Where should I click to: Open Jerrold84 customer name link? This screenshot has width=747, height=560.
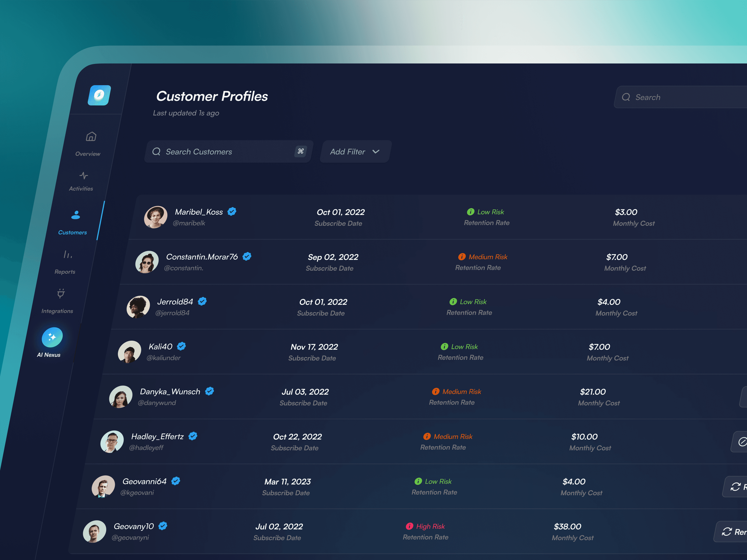175,301
